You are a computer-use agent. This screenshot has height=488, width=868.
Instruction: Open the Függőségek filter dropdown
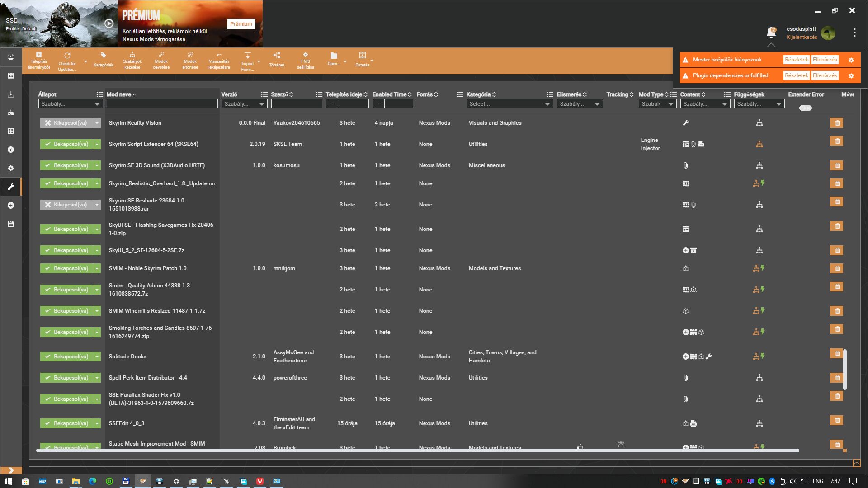(x=759, y=104)
